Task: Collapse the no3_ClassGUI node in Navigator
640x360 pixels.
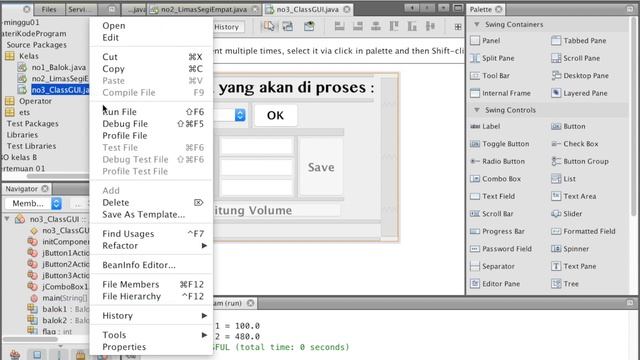Action: coord(7,219)
